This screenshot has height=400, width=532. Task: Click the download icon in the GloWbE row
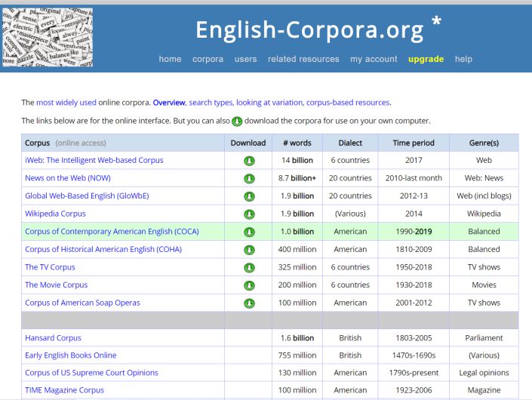coord(249,196)
